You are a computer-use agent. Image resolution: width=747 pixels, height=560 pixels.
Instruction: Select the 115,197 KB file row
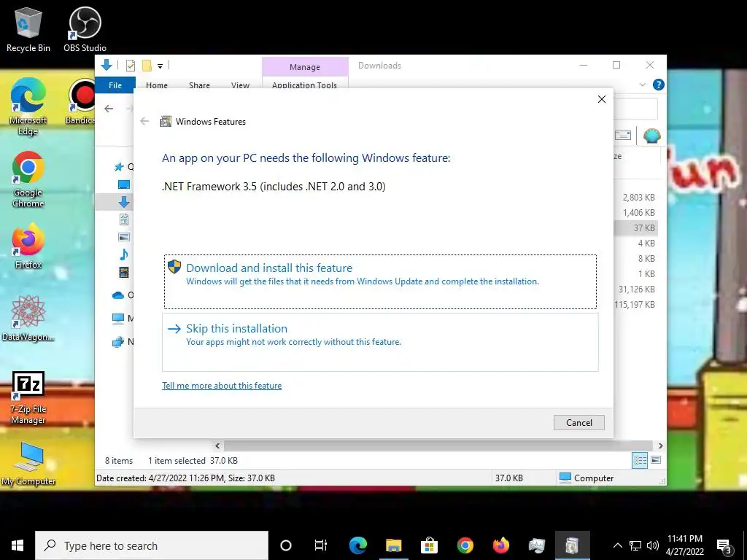coord(635,304)
